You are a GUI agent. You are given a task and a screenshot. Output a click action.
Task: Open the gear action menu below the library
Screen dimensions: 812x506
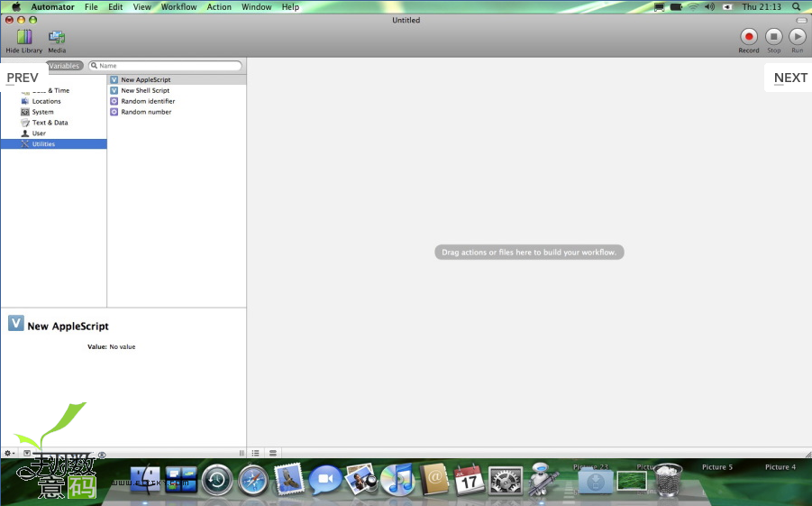tap(9, 453)
